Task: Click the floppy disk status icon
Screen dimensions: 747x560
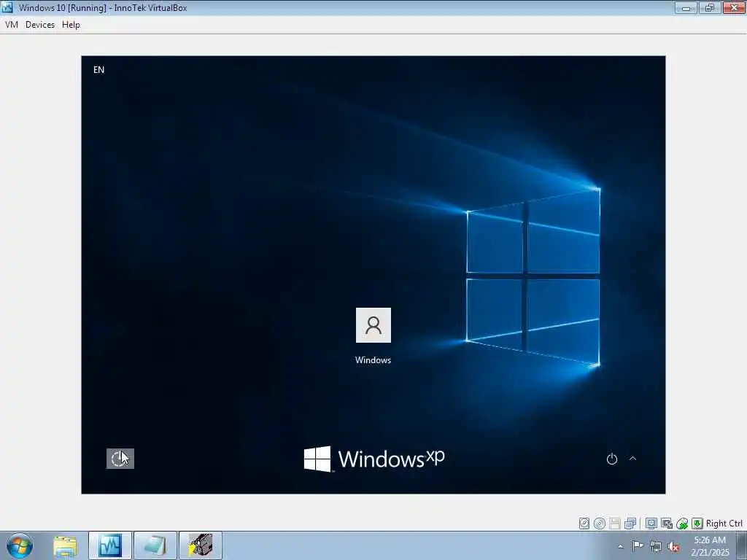Action: (614, 524)
